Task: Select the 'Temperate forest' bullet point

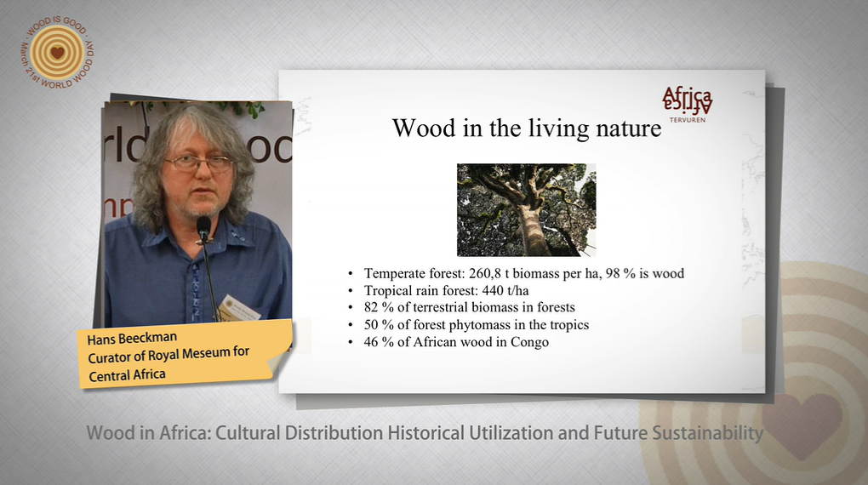Action: click(x=523, y=273)
